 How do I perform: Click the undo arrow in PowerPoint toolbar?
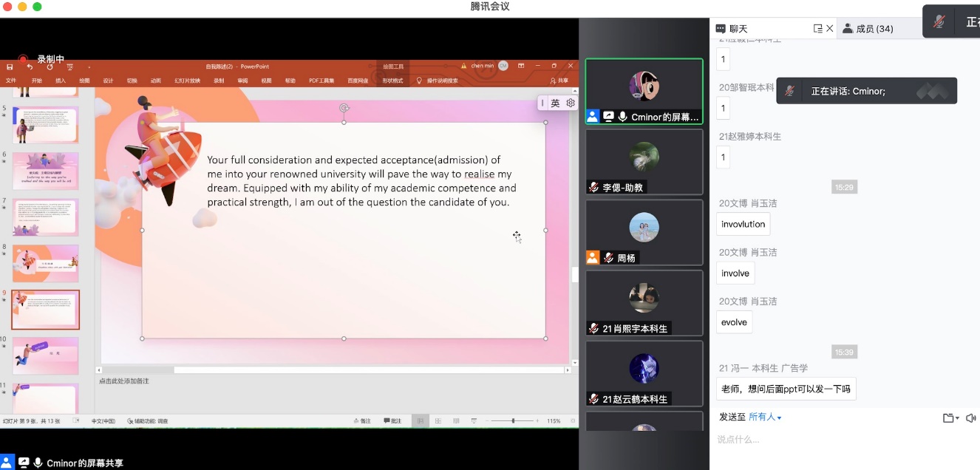pos(30,67)
